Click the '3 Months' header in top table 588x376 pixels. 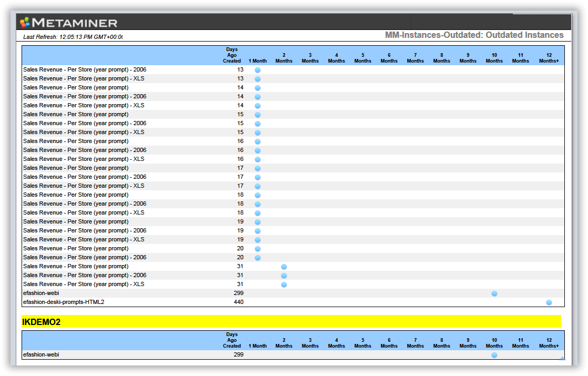(x=310, y=58)
